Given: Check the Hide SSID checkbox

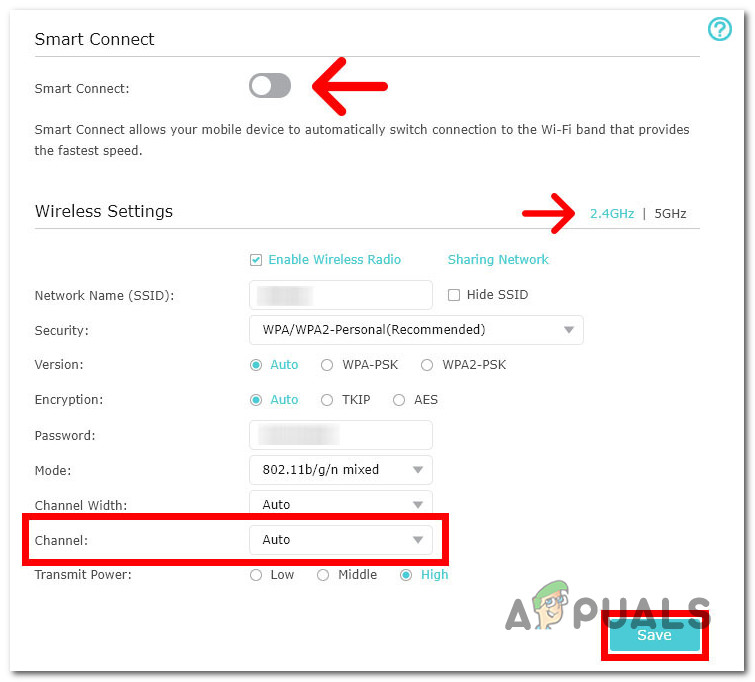Looking at the screenshot, I should click(x=454, y=295).
